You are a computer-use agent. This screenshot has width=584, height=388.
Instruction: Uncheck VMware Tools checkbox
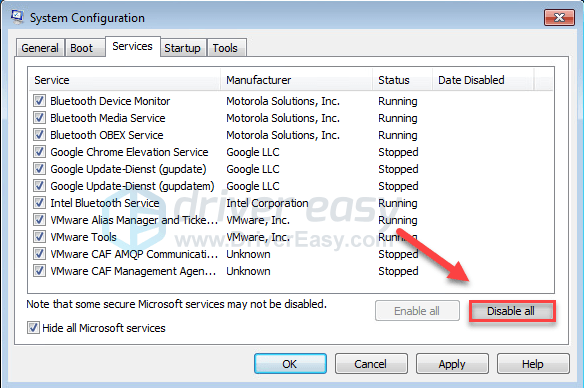pos(39,236)
